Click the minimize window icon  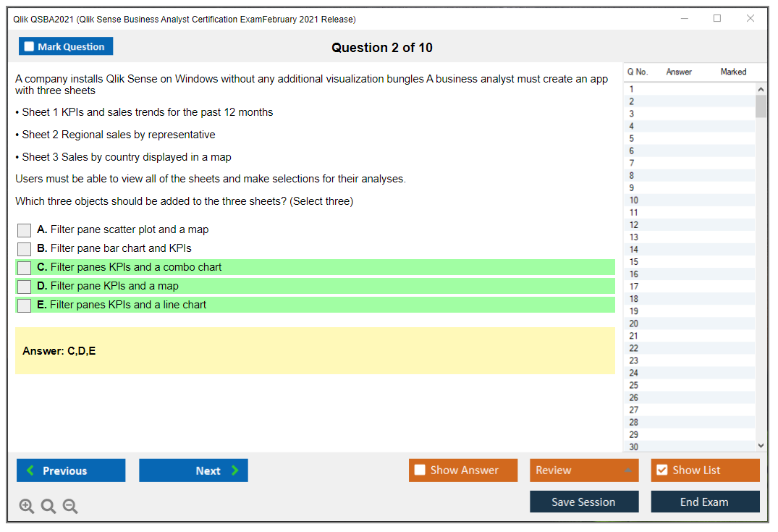[684, 19]
